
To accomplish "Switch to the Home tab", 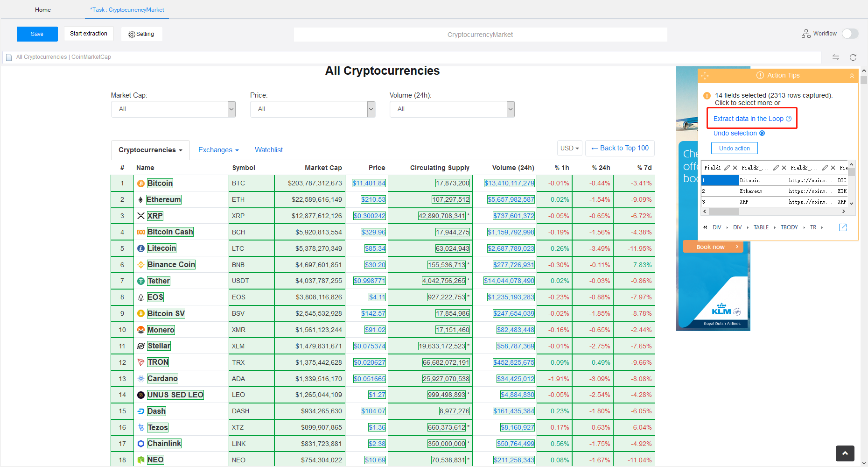I will pos(43,10).
